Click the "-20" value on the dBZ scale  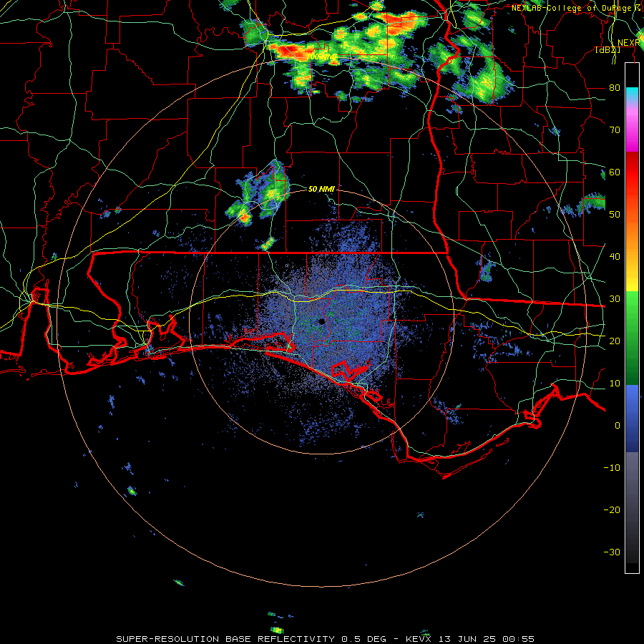612,509
